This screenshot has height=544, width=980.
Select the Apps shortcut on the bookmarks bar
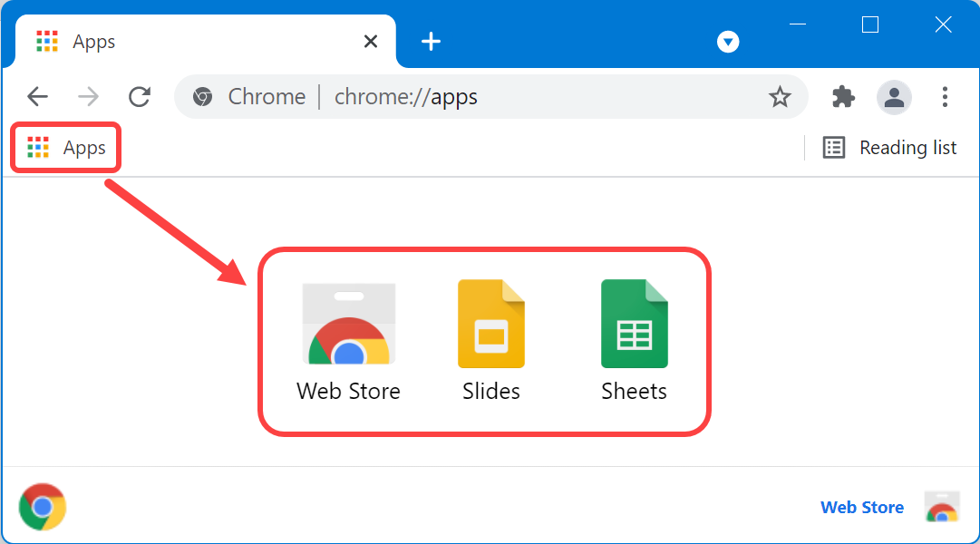click(x=64, y=147)
